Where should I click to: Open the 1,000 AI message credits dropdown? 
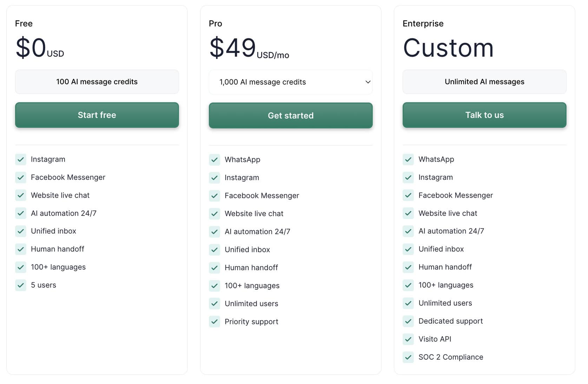(x=291, y=82)
